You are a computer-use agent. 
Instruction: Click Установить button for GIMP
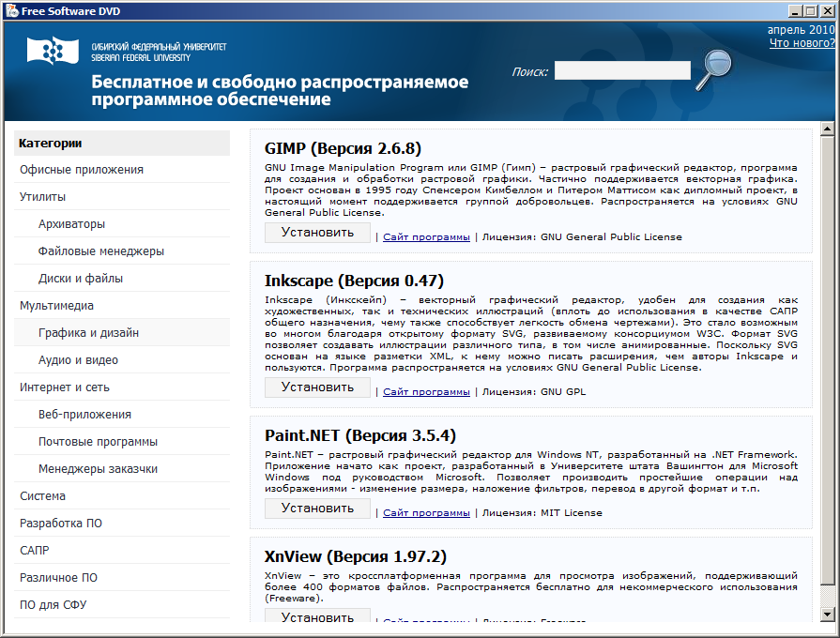point(317,233)
